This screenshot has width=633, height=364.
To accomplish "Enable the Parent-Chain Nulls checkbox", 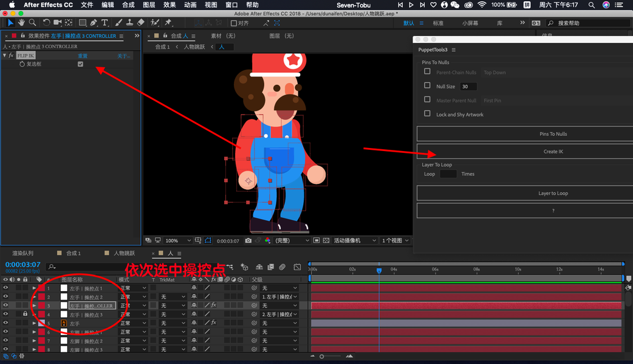I will point(427,72).
